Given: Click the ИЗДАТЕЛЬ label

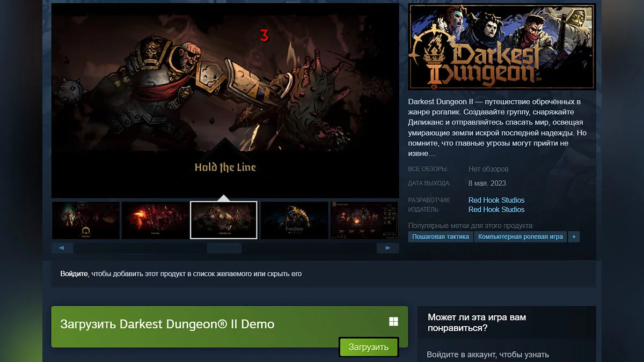Looking at the screenshot, I should click(x=424, y=210).
